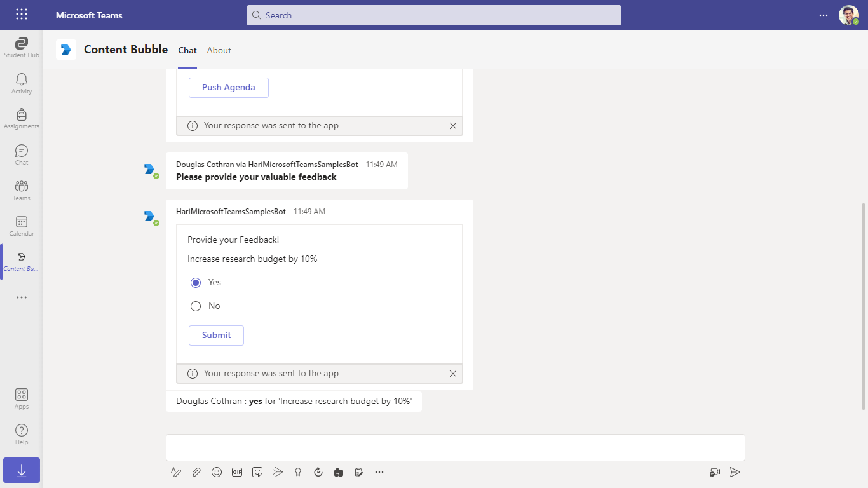The image size is (868, 488).
Task: Open the Calendar
Action: [22, 226]
